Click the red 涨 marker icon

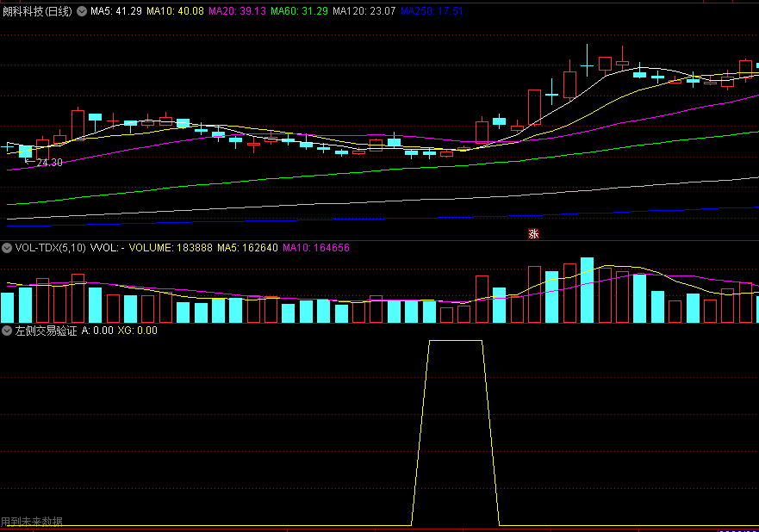coord(533,234)
